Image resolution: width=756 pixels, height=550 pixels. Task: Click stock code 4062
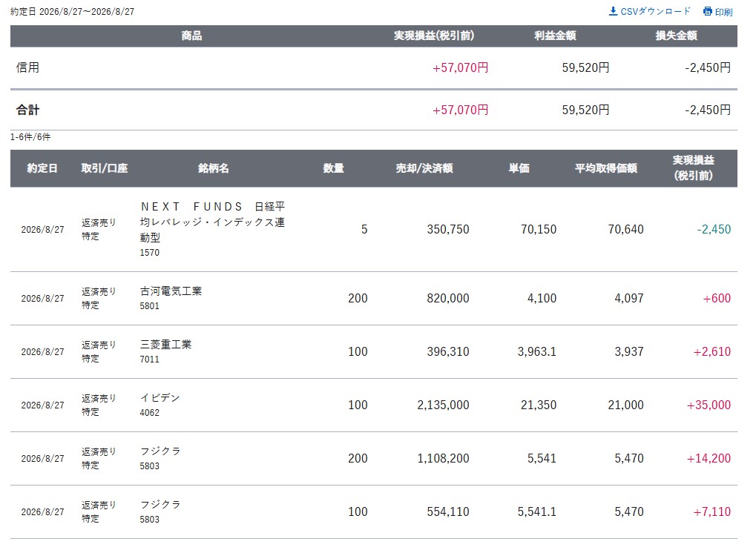[x=149, y=413]
